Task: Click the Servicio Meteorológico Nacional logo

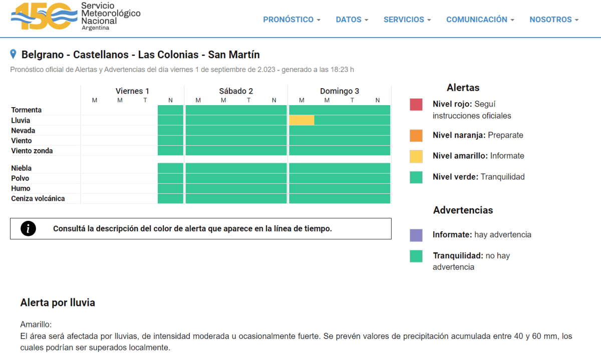Action: [76, 16]
